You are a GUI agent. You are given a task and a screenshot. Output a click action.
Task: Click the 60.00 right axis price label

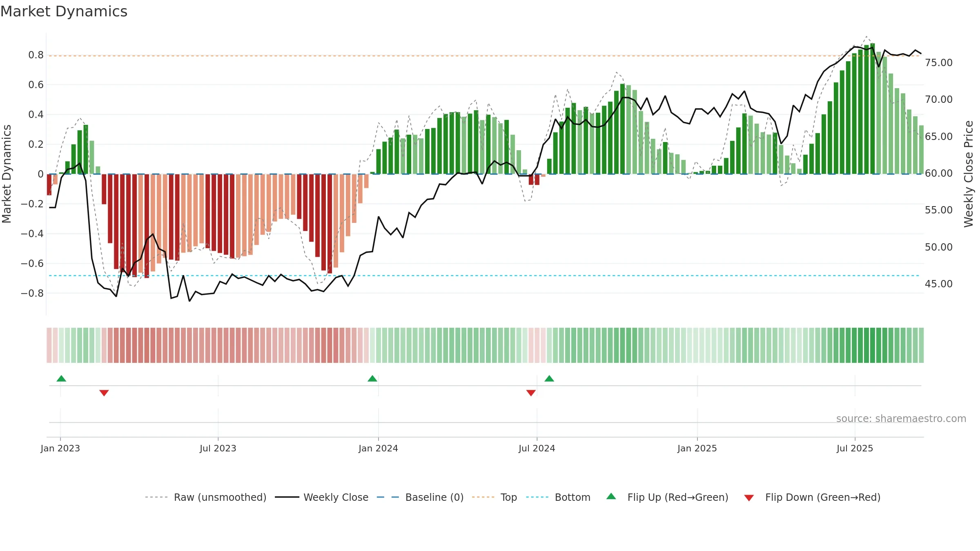[939, 173]
